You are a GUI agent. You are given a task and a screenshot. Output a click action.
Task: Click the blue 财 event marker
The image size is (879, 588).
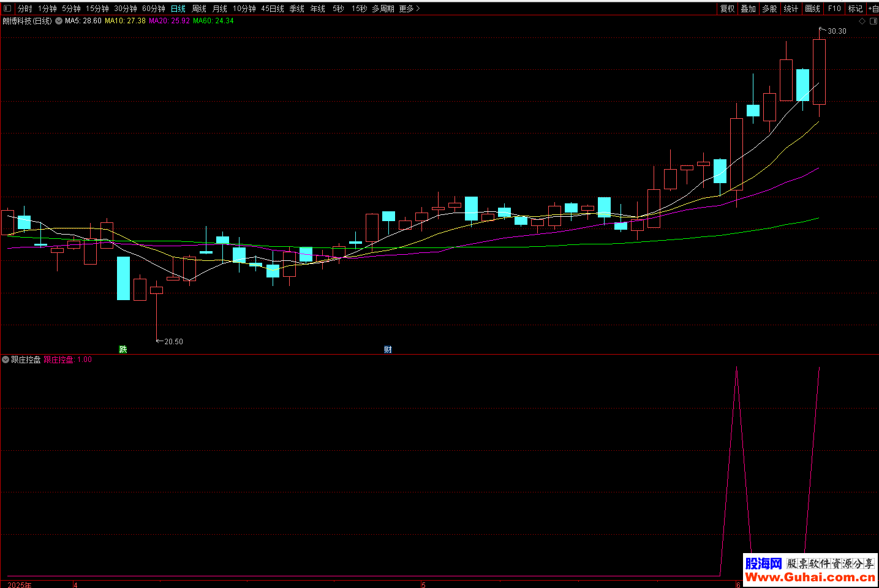point(388,349)
